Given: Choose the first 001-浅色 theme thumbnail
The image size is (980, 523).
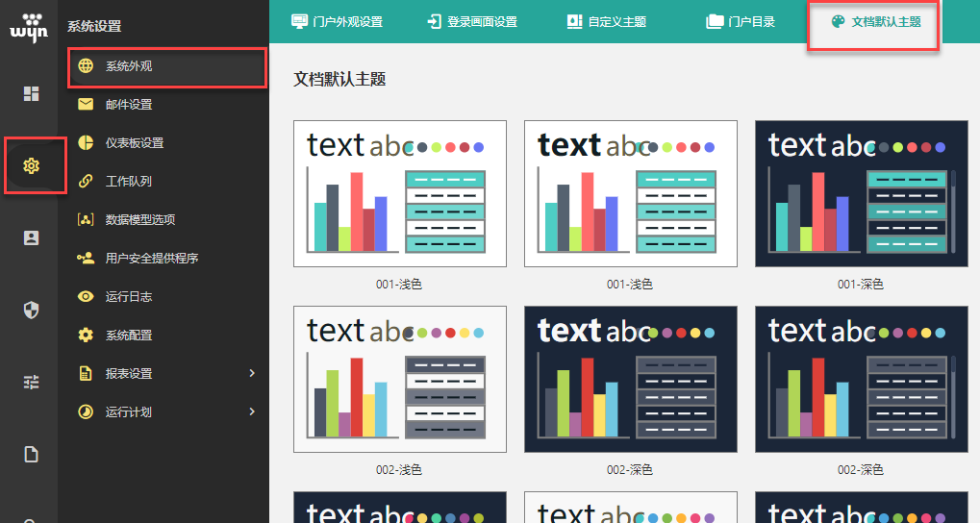Looking at the screenshot, I should 399,193.
